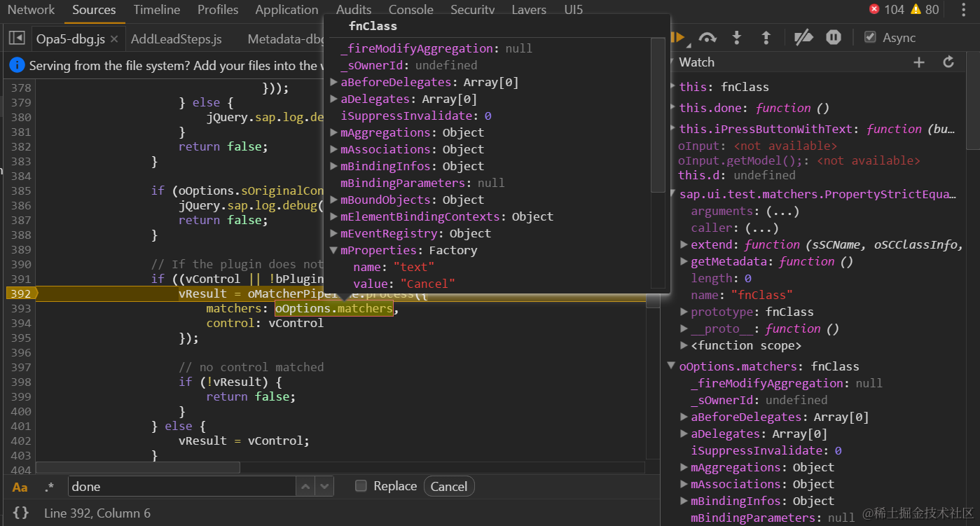Click line number 398 gutter

coord(21,382)
